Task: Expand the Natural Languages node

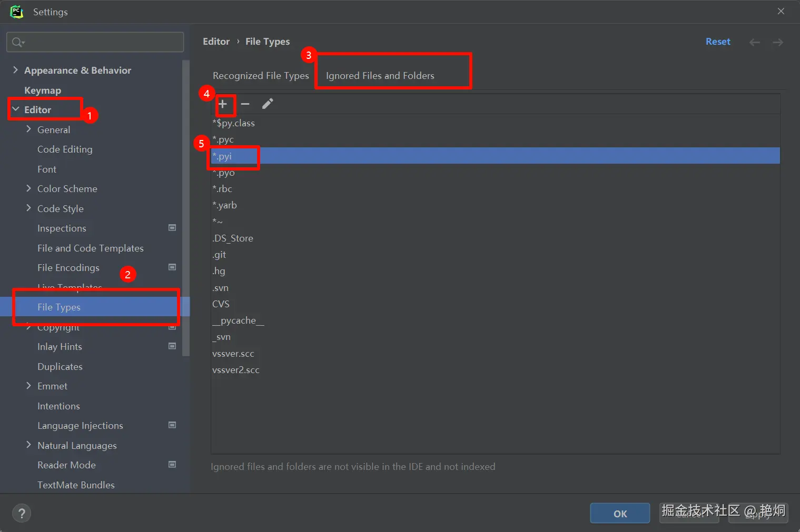Action: pos(28,445)
